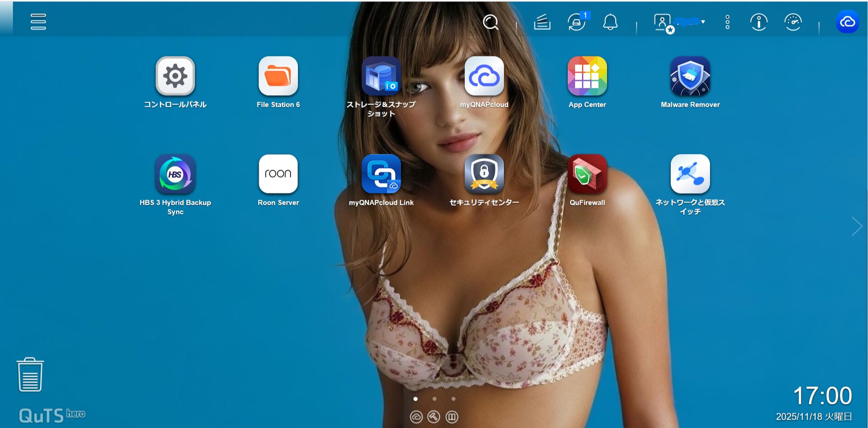
Task: Open the network and virtual switch app
Action: (690, 174)
